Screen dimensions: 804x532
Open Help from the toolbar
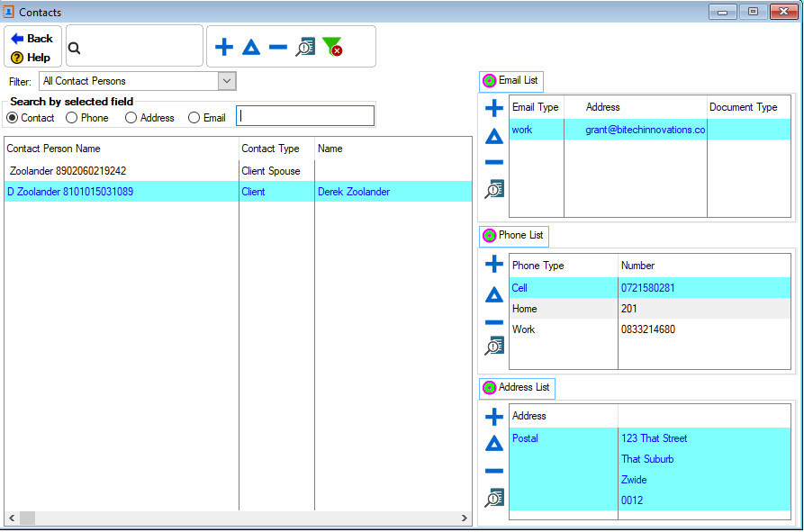(31, 58)
